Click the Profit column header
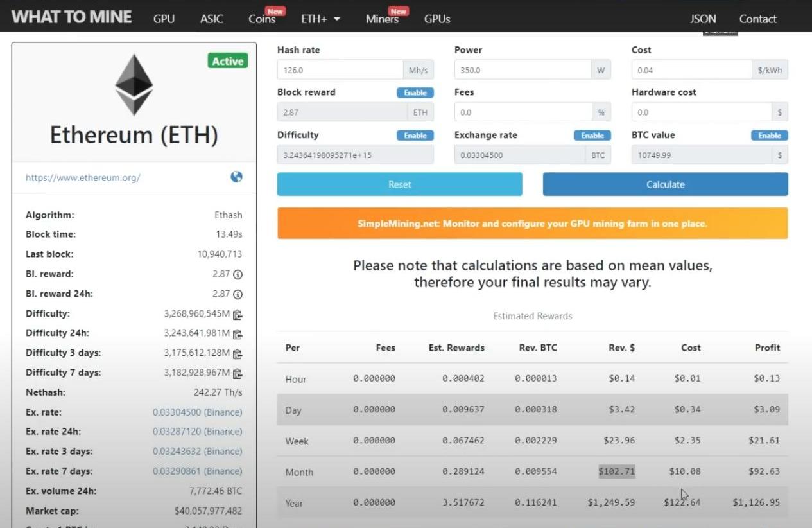812x528 pixels. 768,348
